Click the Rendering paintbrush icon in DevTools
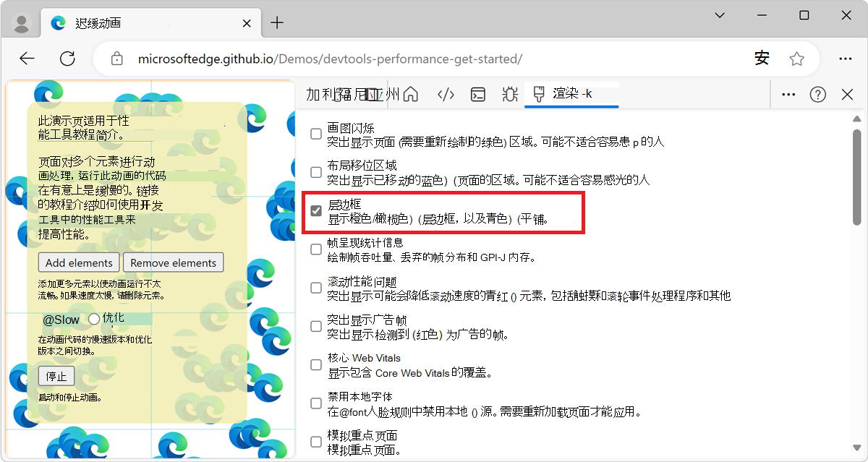 [539, 94]
